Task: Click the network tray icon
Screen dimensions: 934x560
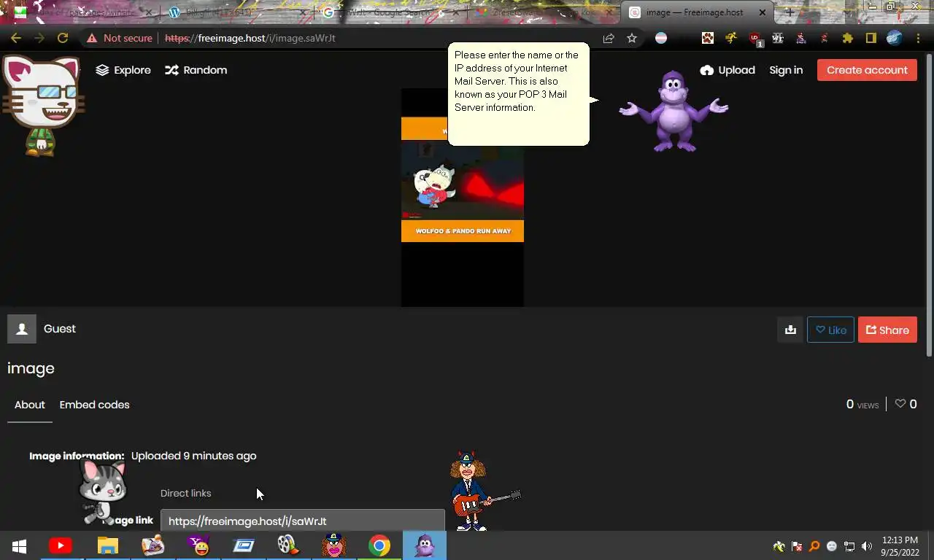Action: point(849,546)
